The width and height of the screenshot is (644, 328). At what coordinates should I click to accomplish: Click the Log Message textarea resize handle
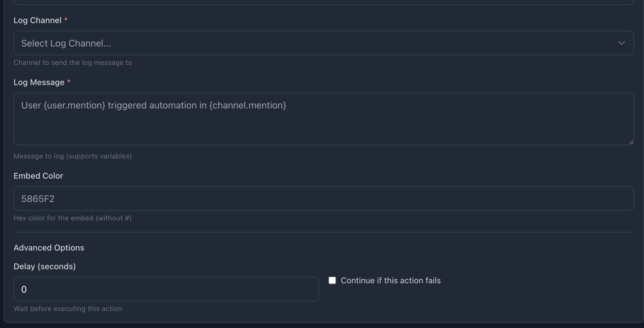click(x=631, y=142)
